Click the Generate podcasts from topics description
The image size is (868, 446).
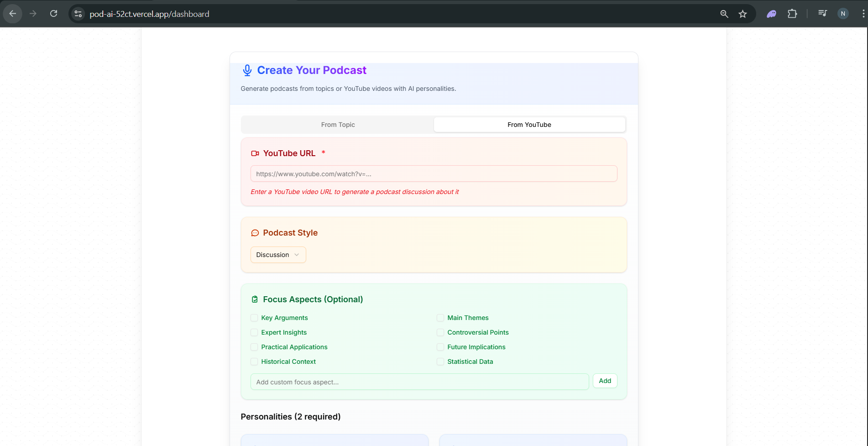click(x=348, y=89)
